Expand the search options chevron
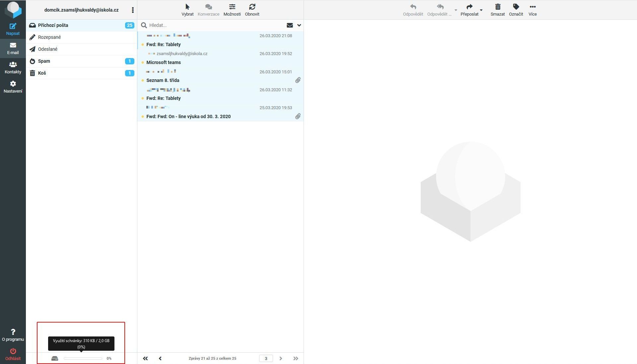This screenshot has width=637, height=364. [x=299, y=25]
